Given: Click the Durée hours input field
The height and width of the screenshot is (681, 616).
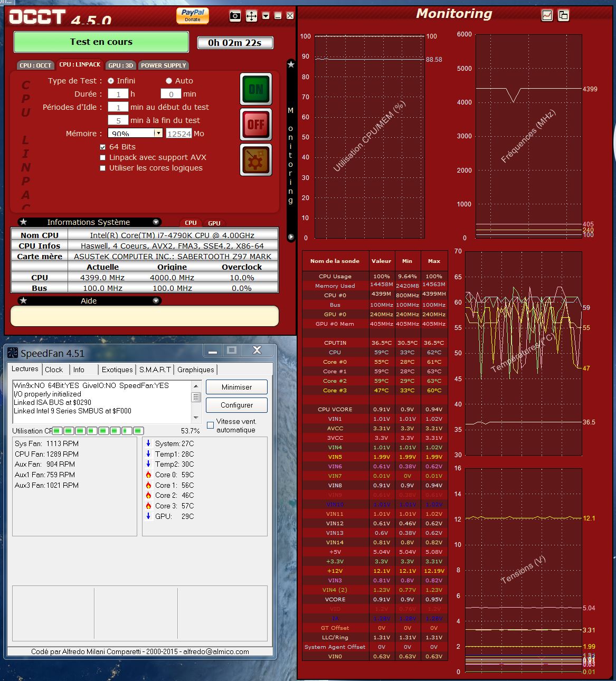Looking at the screenshot, I should tap(118, 94).
